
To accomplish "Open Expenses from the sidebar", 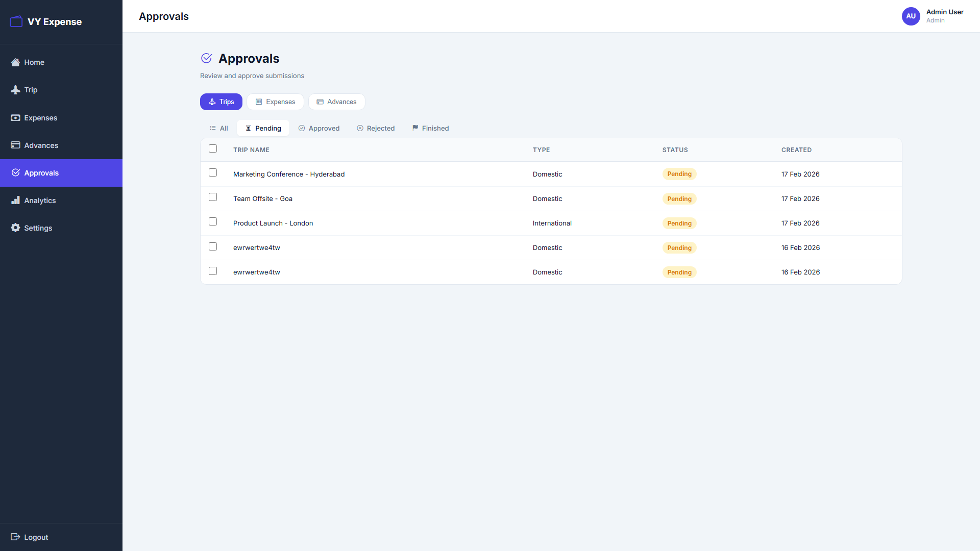I will coord(15,117).
